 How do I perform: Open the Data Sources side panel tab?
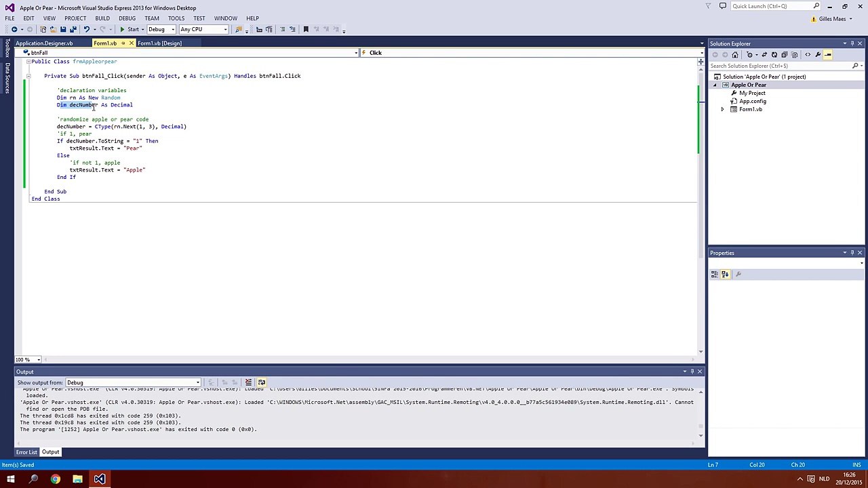pos(7,78)
